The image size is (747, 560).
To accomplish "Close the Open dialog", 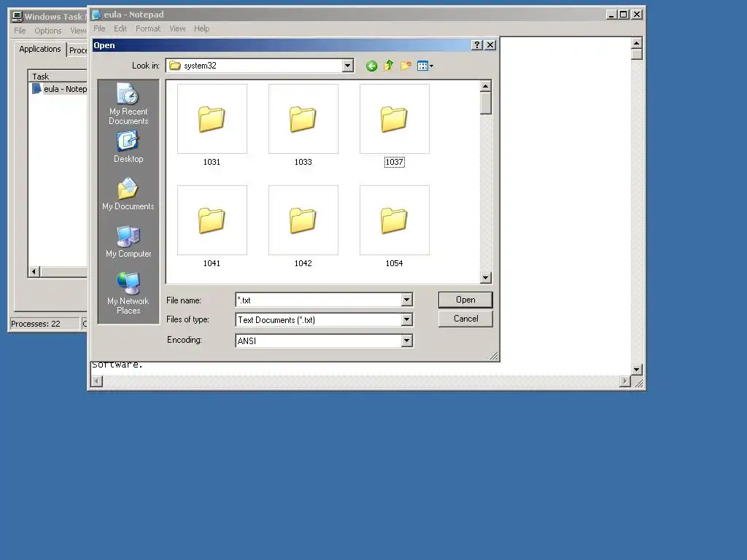I will click(489, 44).
